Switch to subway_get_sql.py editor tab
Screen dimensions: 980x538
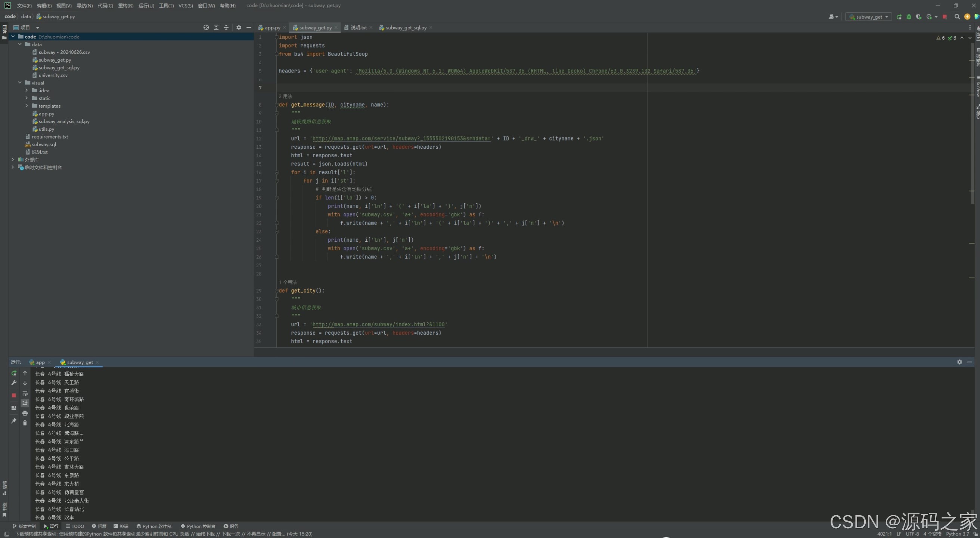[406, 27]
